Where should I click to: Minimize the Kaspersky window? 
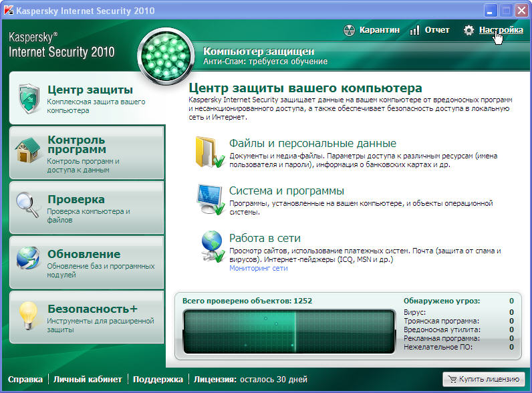click(490, 11)
